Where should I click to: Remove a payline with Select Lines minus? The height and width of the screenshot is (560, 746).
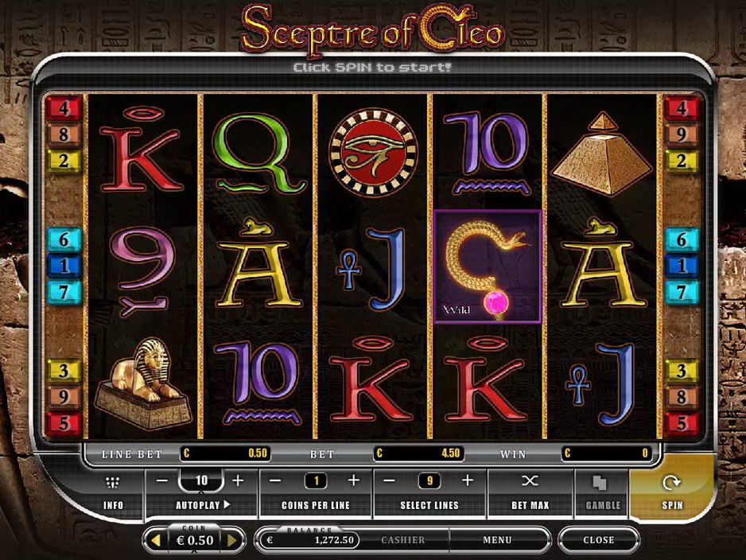coord(389,480)
